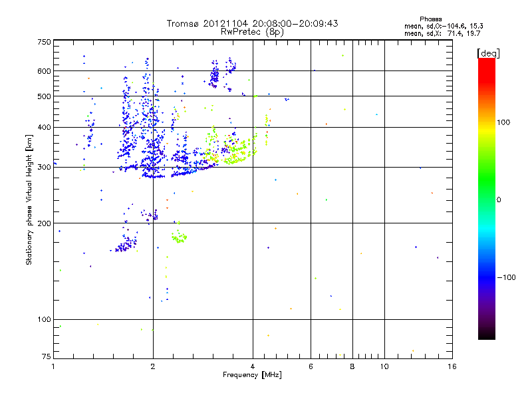The width and height of the screenshot is (532, 399).
Task: Click the y-axis tick label '500'
Action: click(44, 96)
